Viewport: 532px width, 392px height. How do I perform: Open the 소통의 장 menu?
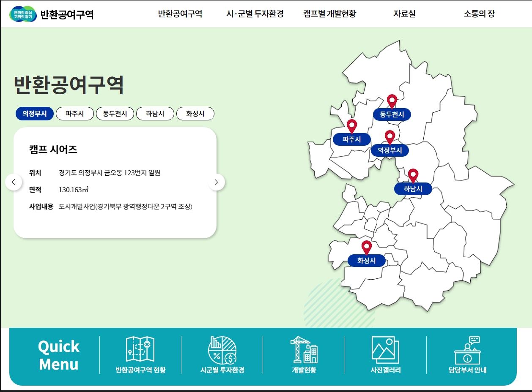tap(479, 14)
